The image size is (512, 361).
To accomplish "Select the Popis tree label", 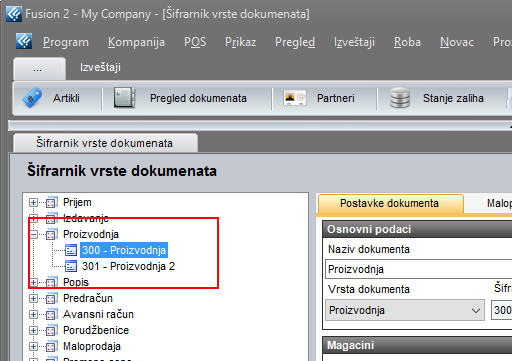I will click(76, 282).
